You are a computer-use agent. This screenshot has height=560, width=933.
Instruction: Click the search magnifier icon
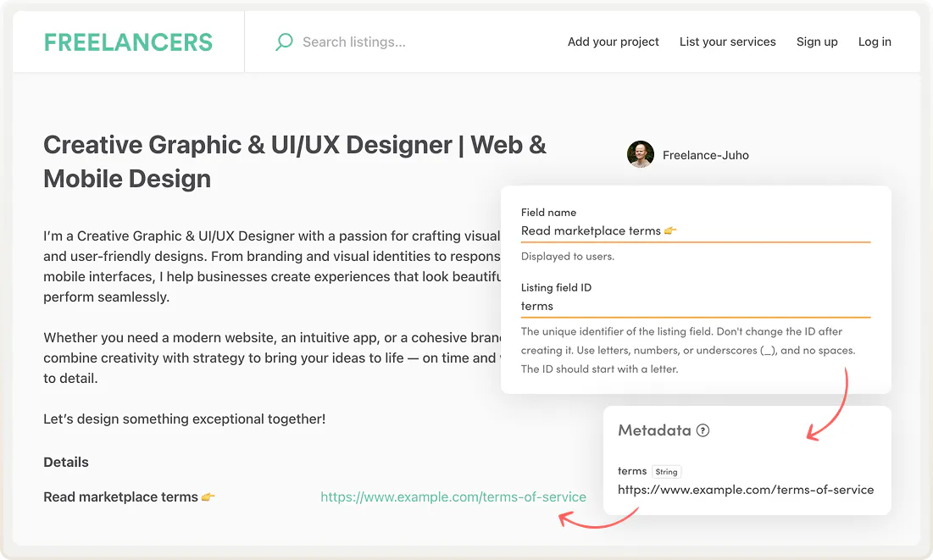pyautogui.click(x=284, y=42)
